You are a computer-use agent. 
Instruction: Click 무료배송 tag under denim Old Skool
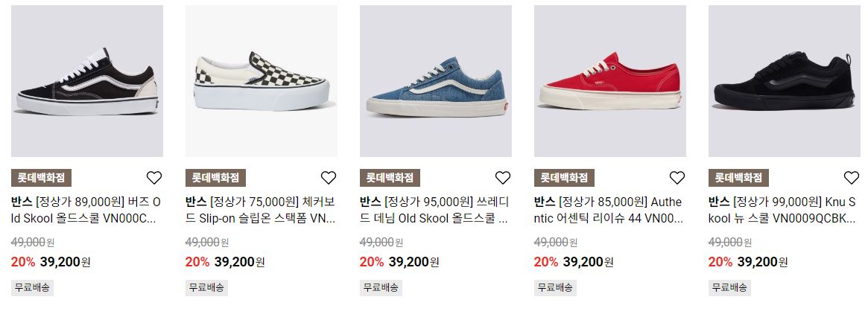[x=381, y=288]
